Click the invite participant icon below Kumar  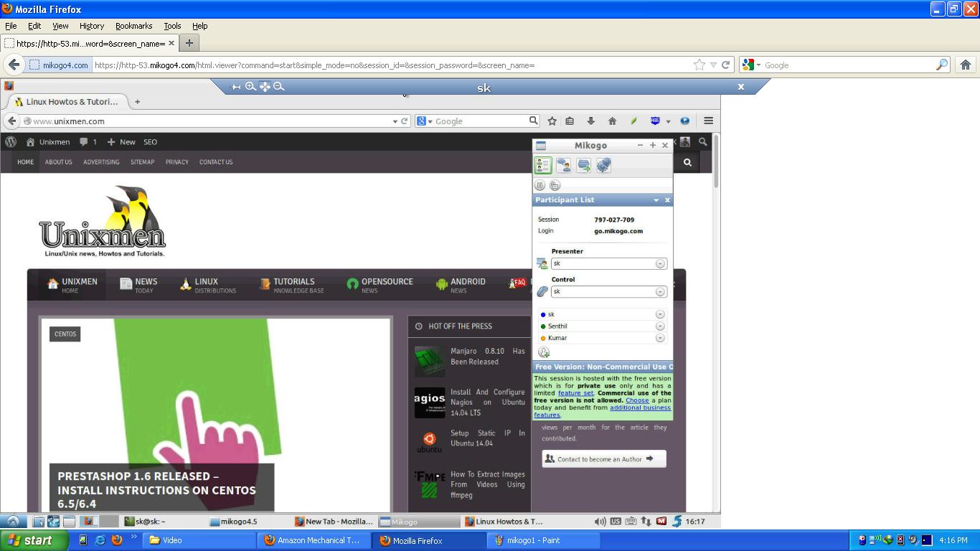tap(544, 352)
